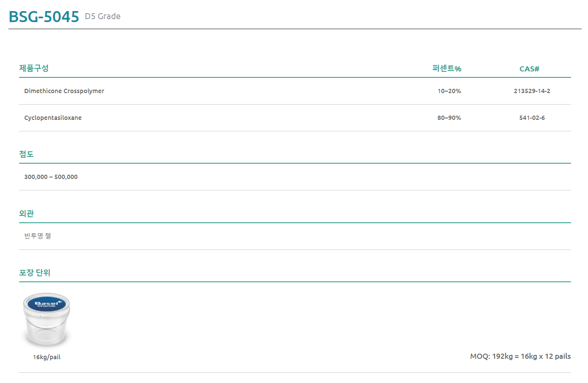
Task: Click the 반투명 젤 appearance text
Action: coord(37,236)
